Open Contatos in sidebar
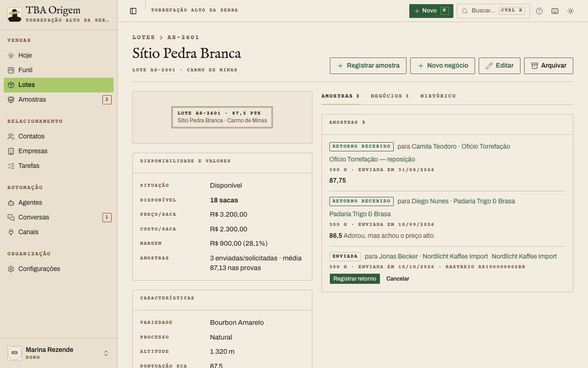The image size is (588, 368). click(x=58, y=136)
